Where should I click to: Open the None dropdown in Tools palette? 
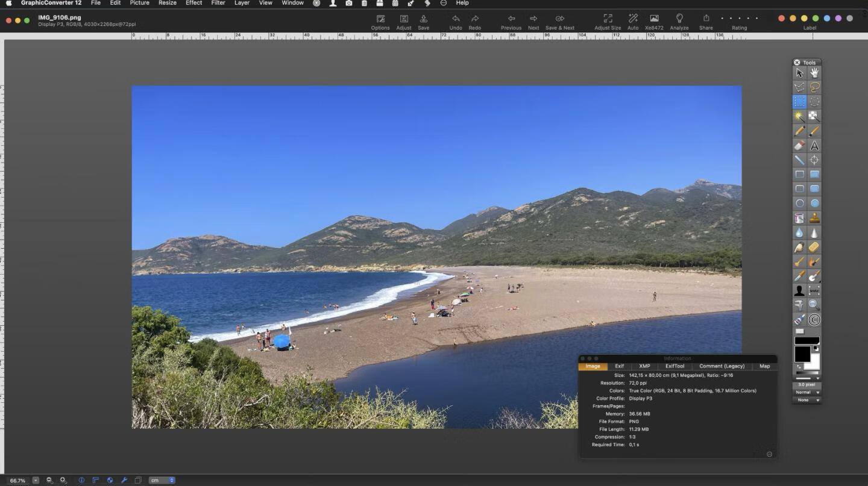[x=807, y=400]
